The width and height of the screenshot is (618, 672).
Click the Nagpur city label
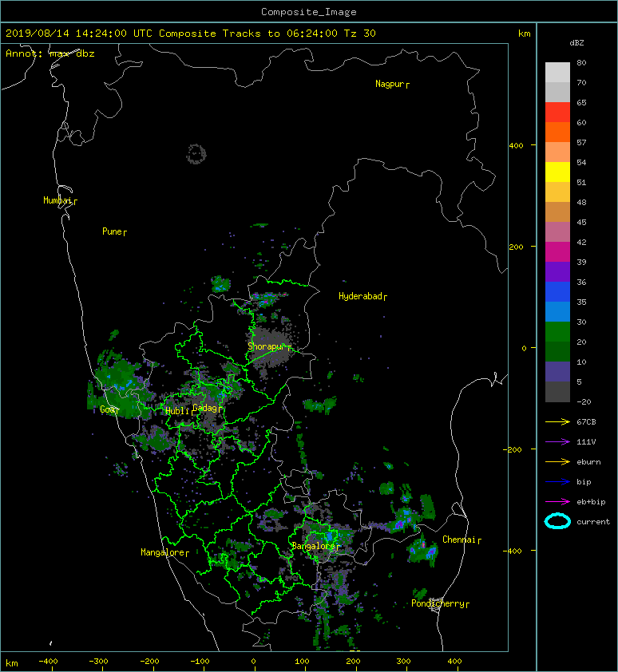point(392,84)
